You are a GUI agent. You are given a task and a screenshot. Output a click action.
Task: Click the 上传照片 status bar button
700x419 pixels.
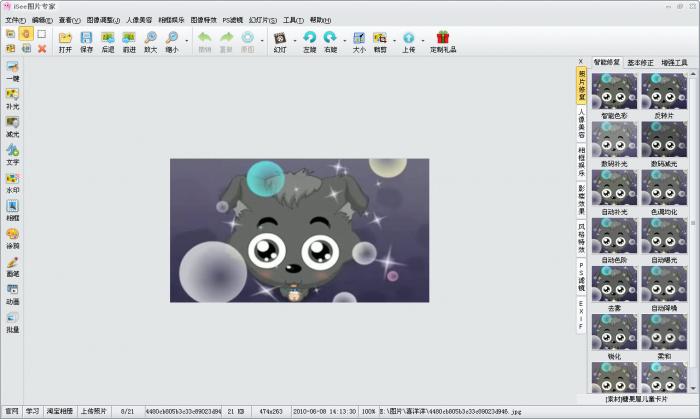(94, 411)
